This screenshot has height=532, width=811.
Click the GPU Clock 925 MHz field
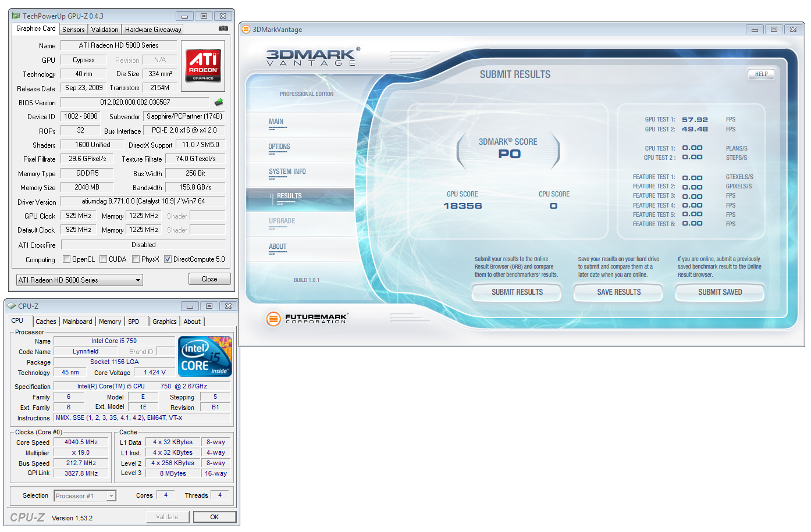pos(79,216)
